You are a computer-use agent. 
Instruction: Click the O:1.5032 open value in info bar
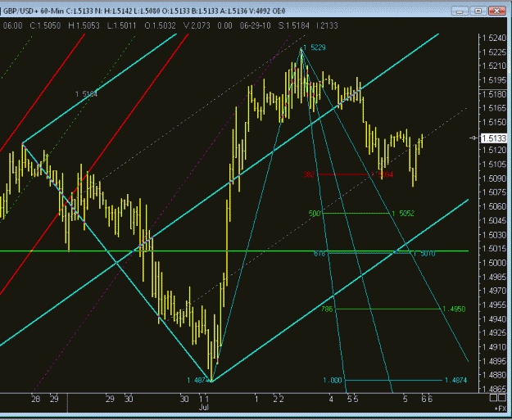coord(160,25)
